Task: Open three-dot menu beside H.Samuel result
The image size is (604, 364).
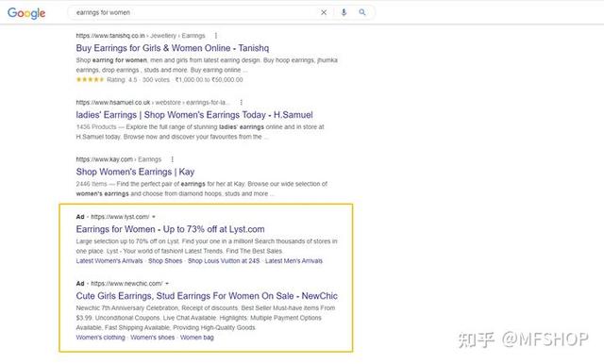Action: click(x=242, y=103)
